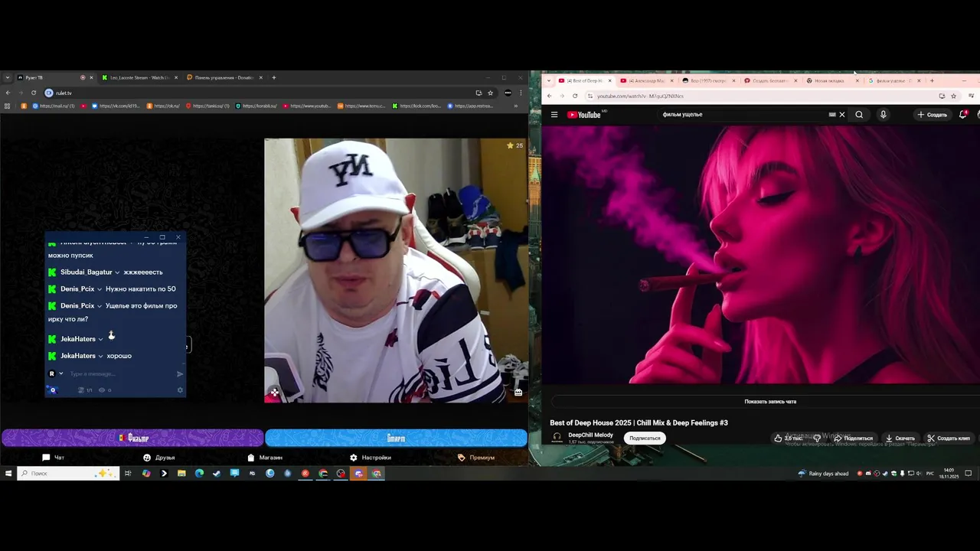Image resolution: width=980 pixels, height=551 pixels.
Task: Switch to the Best of Deep House tab
Action: [584, 80]
